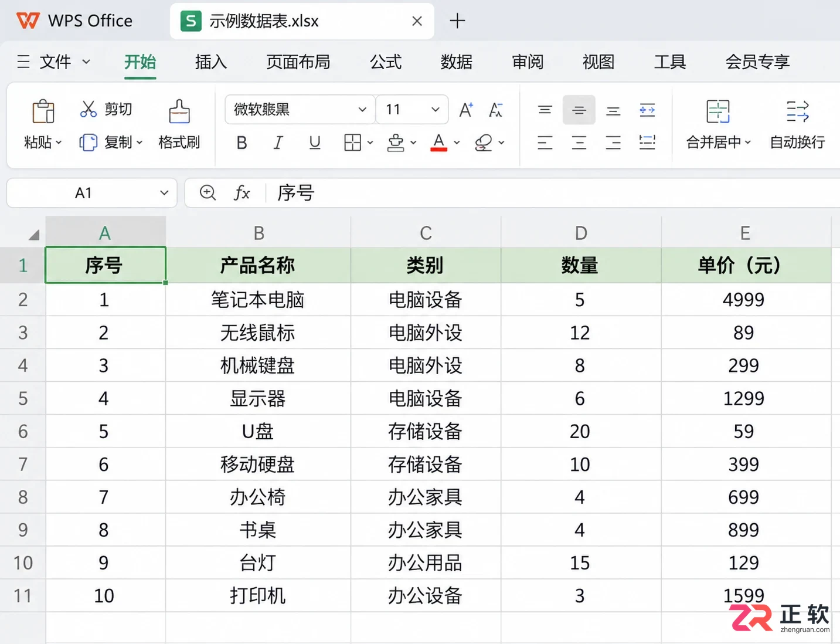840x644 pixels.
Task: Expand the Merge and Center dropdown arrow
Action: [748, 143]
